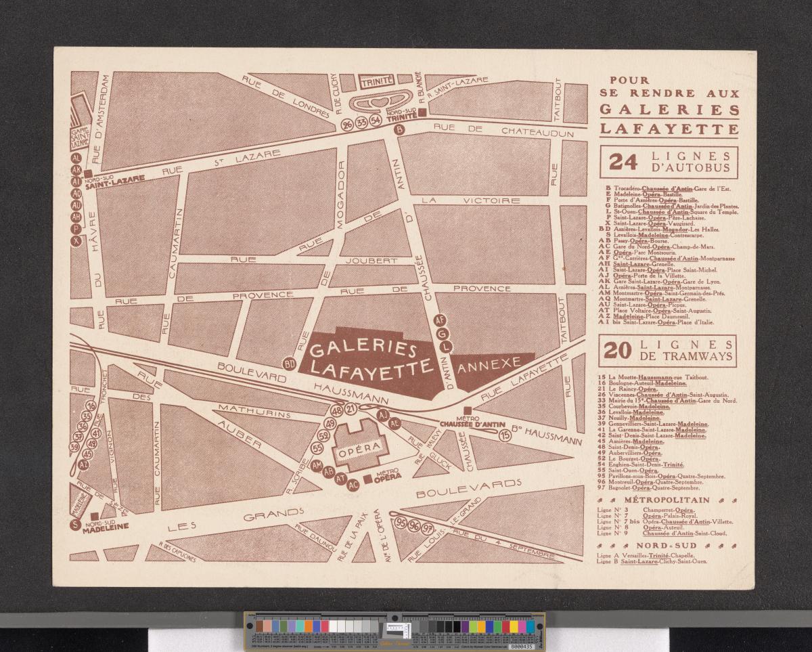
Task: Select the Métro Chaussée d'Antin station square
Action: 467,411
